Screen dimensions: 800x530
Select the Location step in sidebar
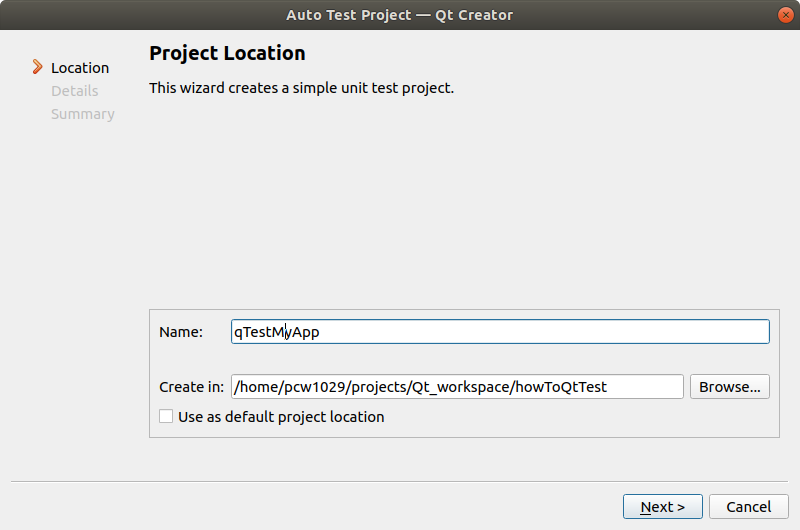tap(80, 68)
